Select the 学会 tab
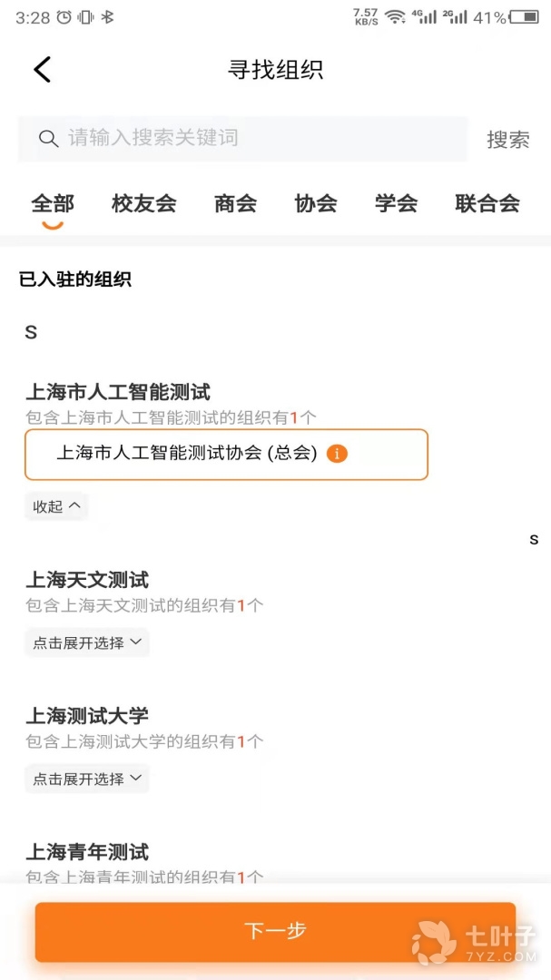551x980 pixels. [396, 203]
